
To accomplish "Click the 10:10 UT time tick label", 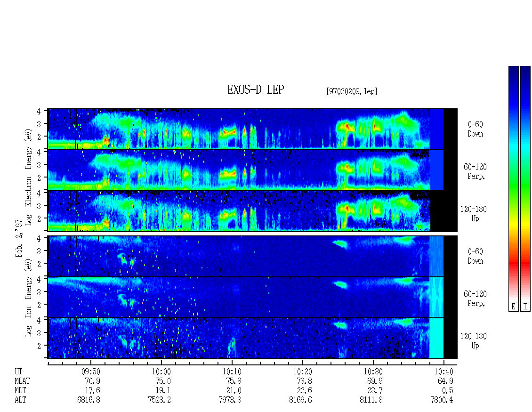I will 232,372.
